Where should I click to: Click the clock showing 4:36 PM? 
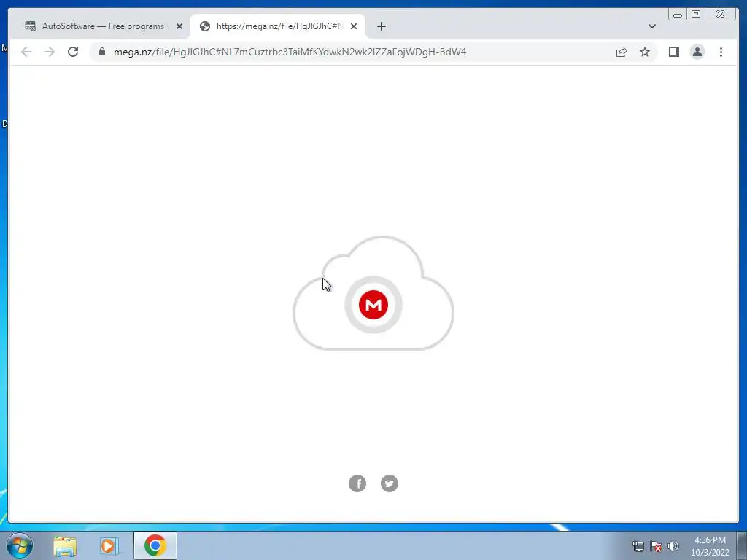coord(710,545)
